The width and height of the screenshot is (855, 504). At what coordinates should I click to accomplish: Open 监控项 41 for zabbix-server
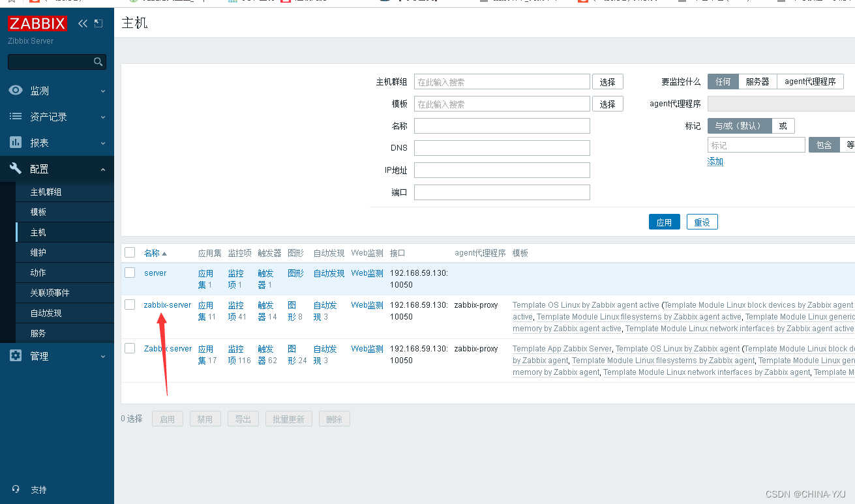[x=235, y=311]
